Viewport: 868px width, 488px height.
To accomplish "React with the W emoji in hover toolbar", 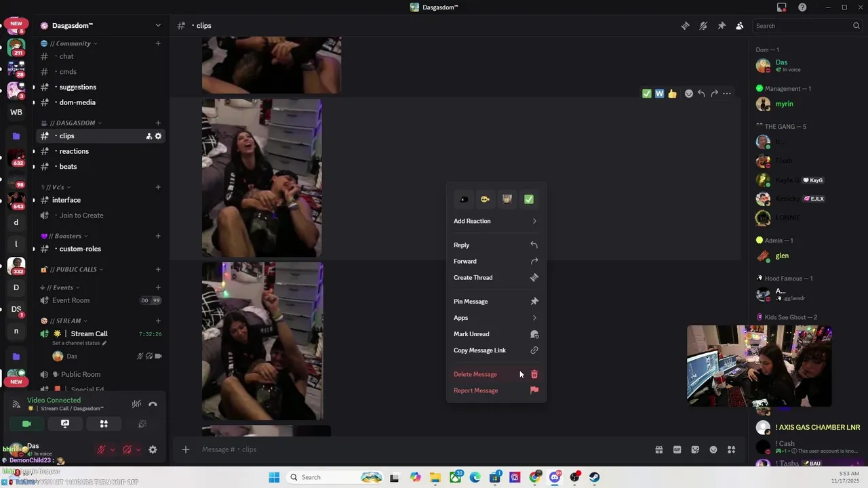I will coord(659,94).
